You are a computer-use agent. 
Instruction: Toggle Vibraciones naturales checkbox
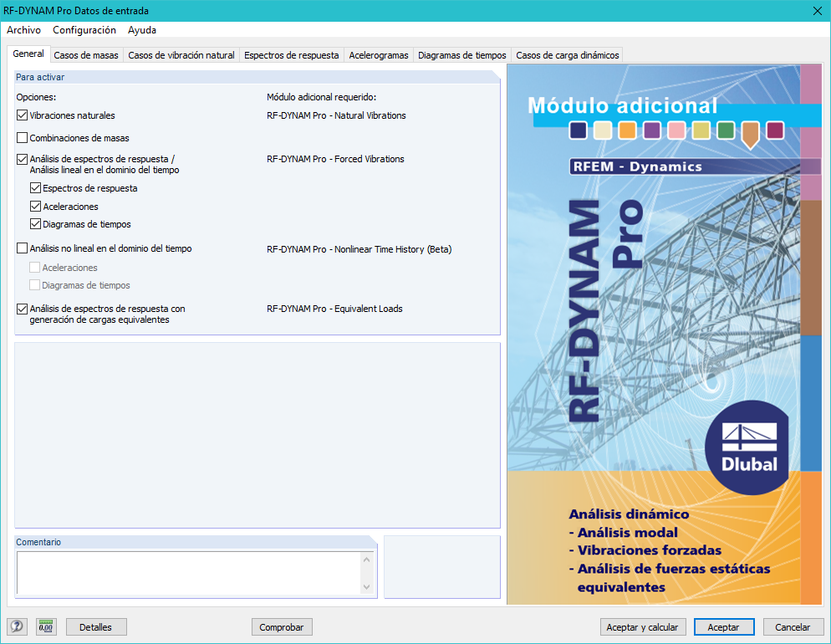click(x=23, y=115)
